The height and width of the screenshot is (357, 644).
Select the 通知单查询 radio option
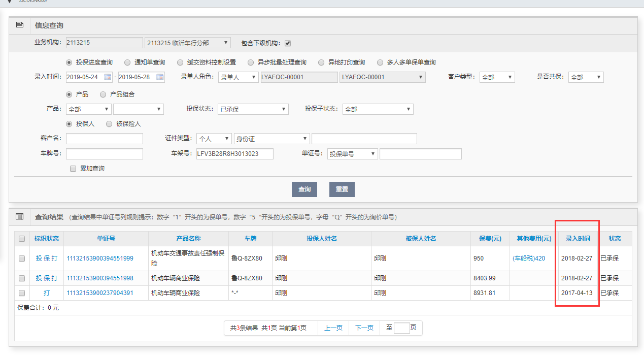point(127,62)
